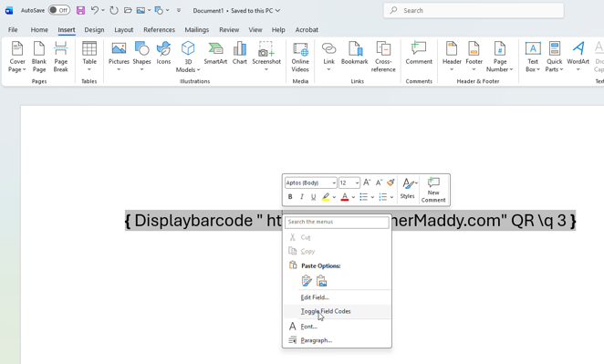Expand the numbering list arrow
The width and height of the screenshot is (604, 364).
click(391, 197)
